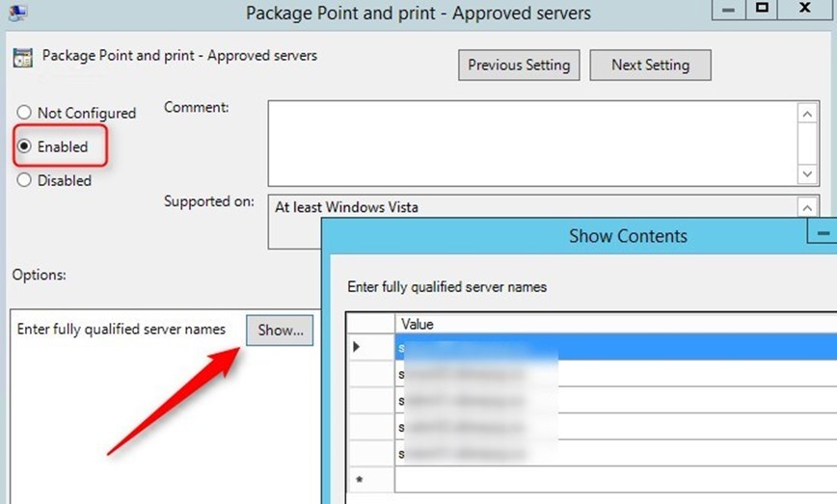Viewport: 837px width, 504px height.
Task: Minimize the Show Contents dialog
Action: tap(823, 233)
